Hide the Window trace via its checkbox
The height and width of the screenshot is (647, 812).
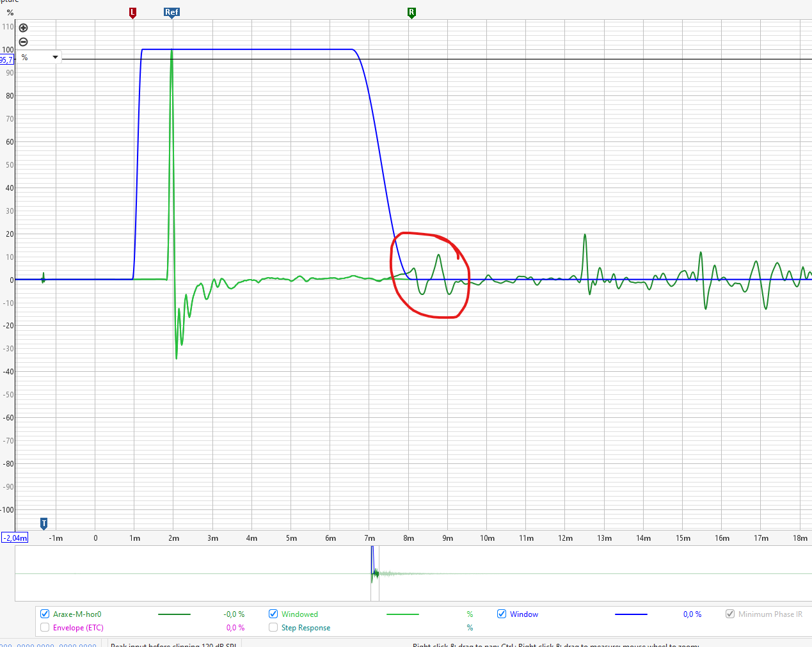pyautogui.click(x=502, y=614)
